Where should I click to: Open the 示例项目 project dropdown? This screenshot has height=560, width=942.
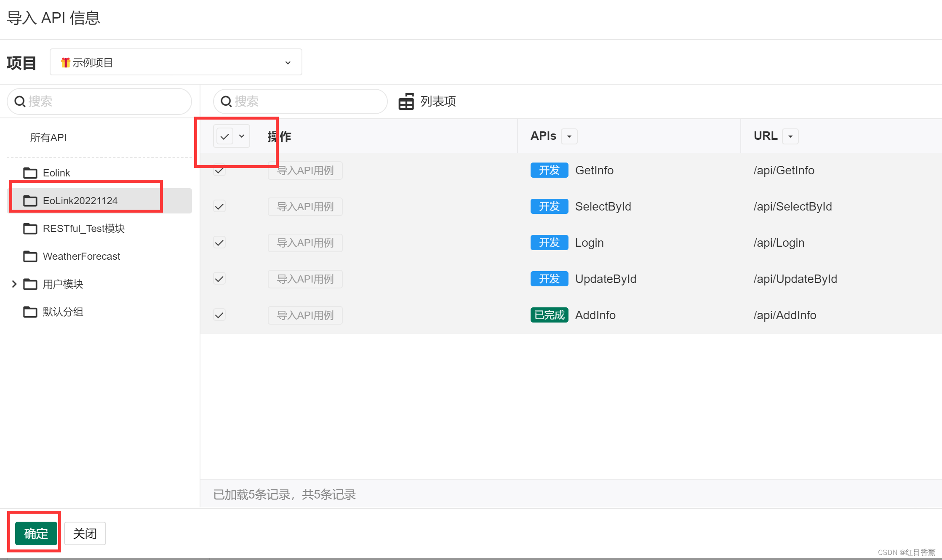176,62
